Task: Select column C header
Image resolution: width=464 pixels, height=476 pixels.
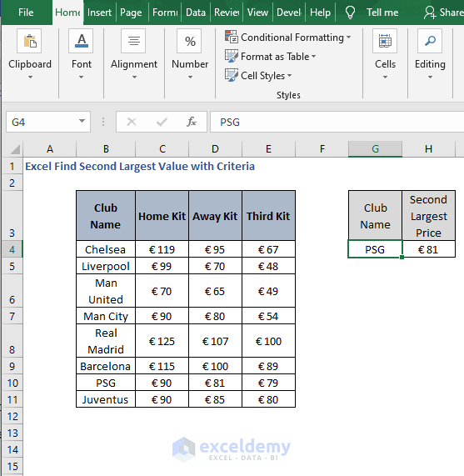Action: tap(162, 148)
